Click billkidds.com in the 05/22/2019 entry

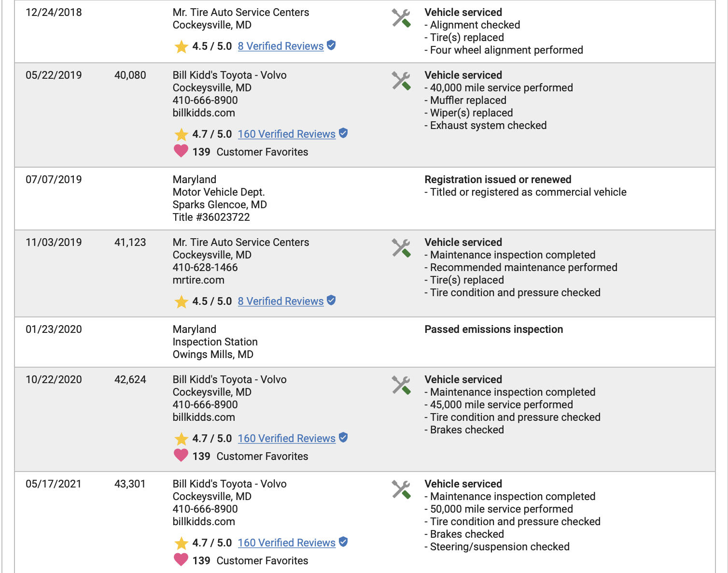point(204,113)
